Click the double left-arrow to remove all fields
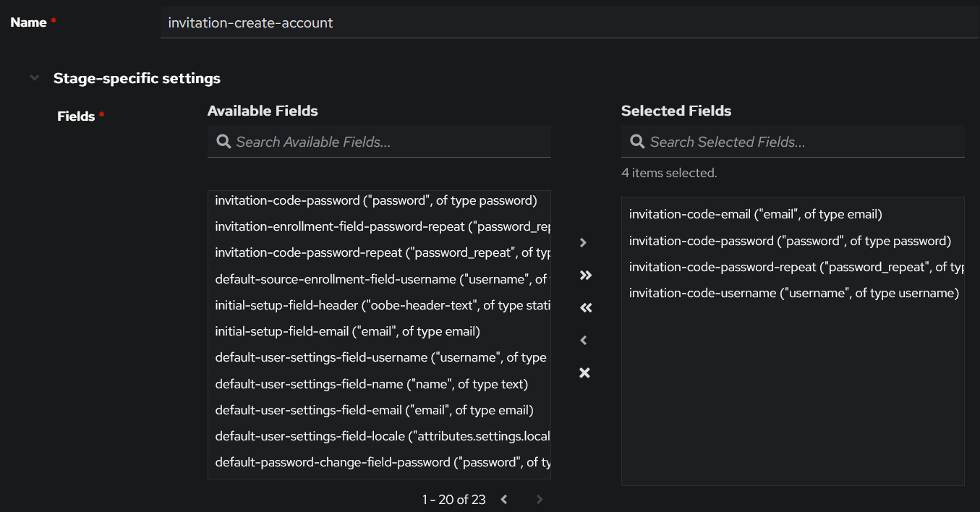 [x=584, y=307]
